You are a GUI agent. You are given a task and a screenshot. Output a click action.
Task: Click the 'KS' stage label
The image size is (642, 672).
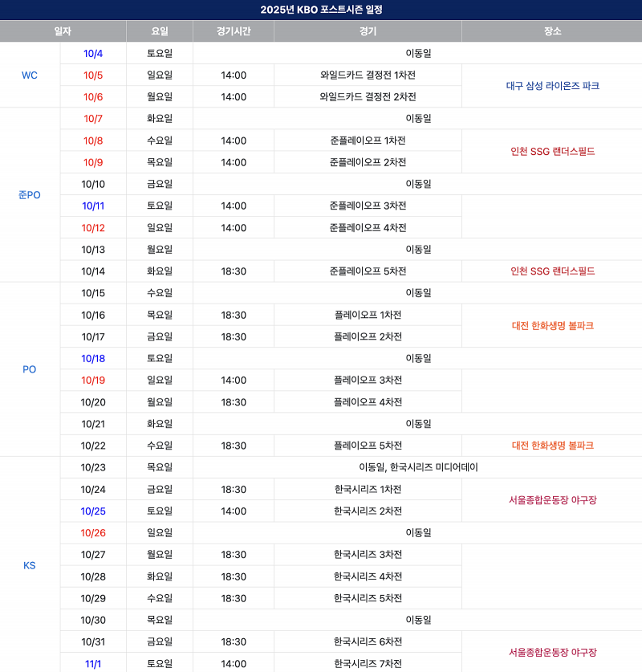[x=30, y=566]
